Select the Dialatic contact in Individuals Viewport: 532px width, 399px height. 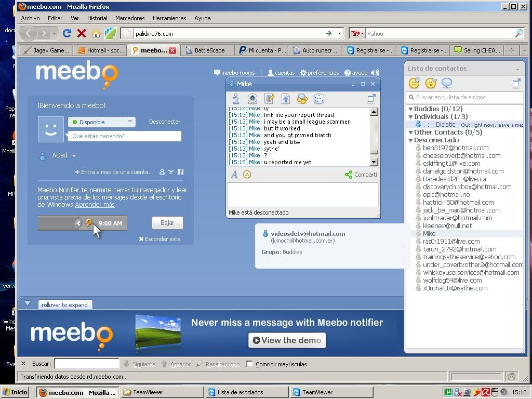pyautogui.click(x=465, y=125)
